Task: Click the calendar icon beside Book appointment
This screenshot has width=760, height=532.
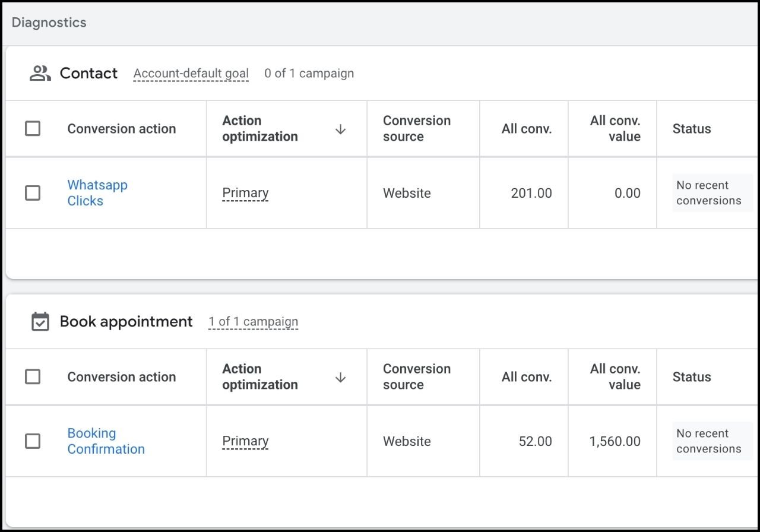Action: pyautogui.click(x=40, y=322)
